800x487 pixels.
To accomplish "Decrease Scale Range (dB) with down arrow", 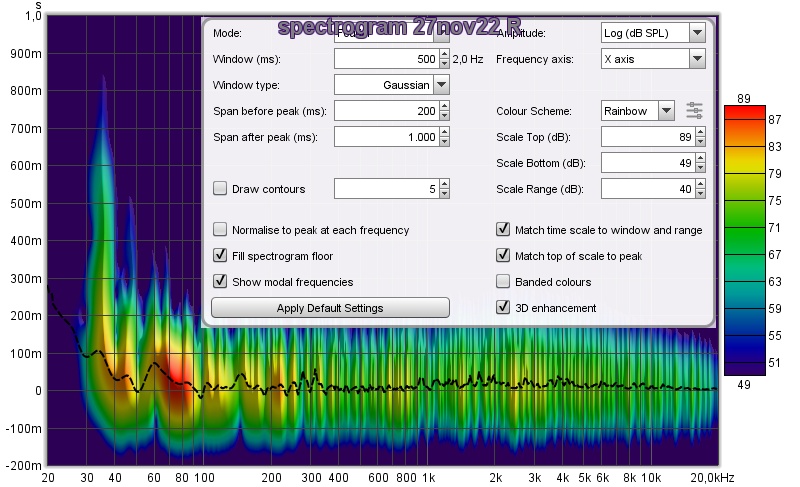I will pos(701,194).
